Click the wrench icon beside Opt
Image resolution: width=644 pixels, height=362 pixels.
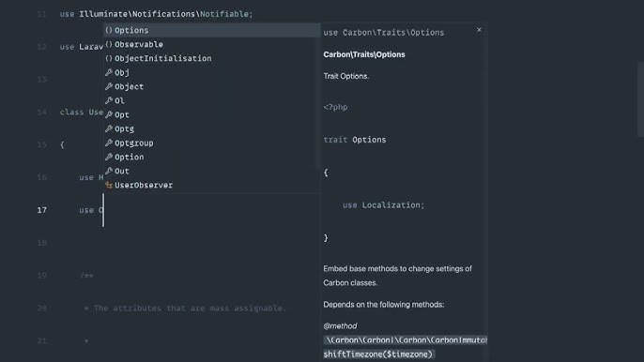[x=109, y=114]
